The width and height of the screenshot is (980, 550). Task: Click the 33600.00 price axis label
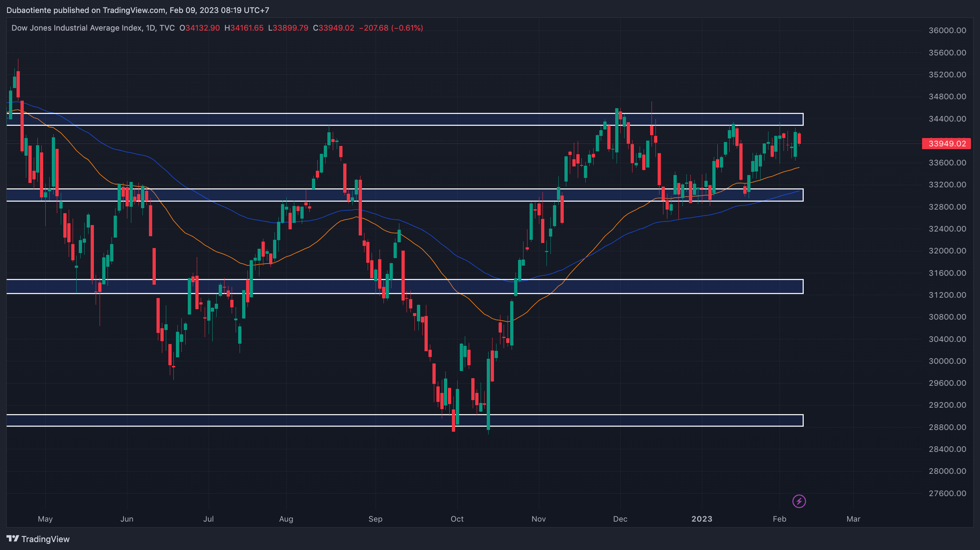[947, 163]
